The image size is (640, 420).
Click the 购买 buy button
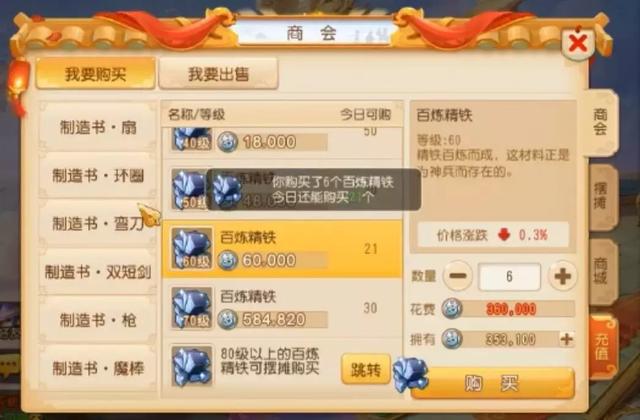pyautogui.click(x=493, y=383)
